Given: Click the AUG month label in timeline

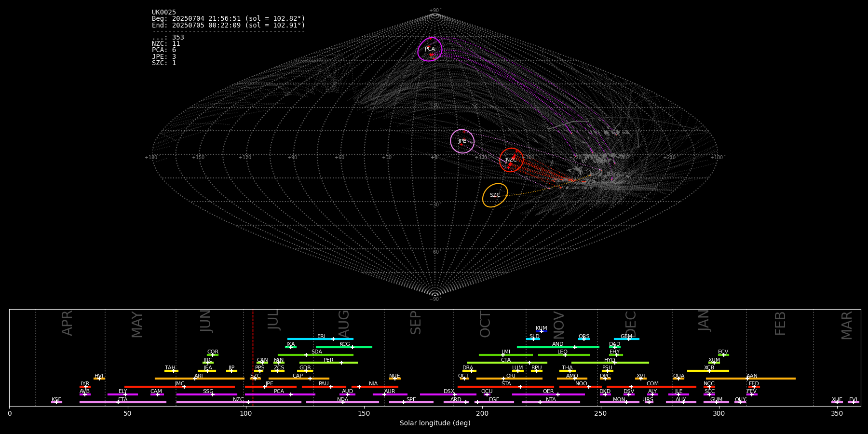Looking at the screenshot, I should 344,325.
